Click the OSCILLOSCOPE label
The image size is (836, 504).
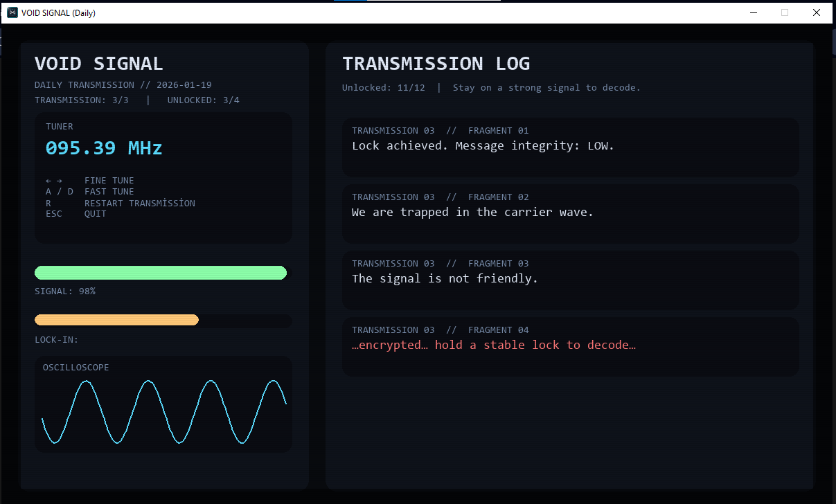pos(76,368)
